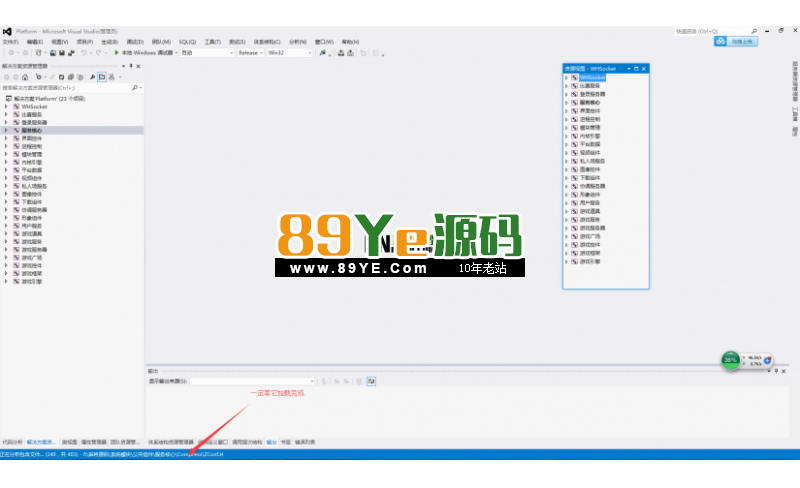This screenshot has width=800, height=488.
Task: Click the Find in Files toolbar icon
Action: [322, 53]
